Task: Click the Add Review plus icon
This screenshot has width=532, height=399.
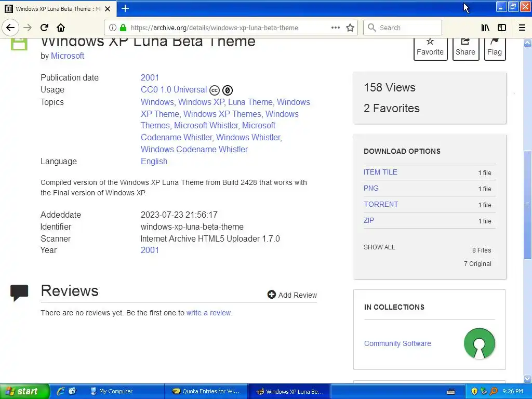Action: coord(271,295)
